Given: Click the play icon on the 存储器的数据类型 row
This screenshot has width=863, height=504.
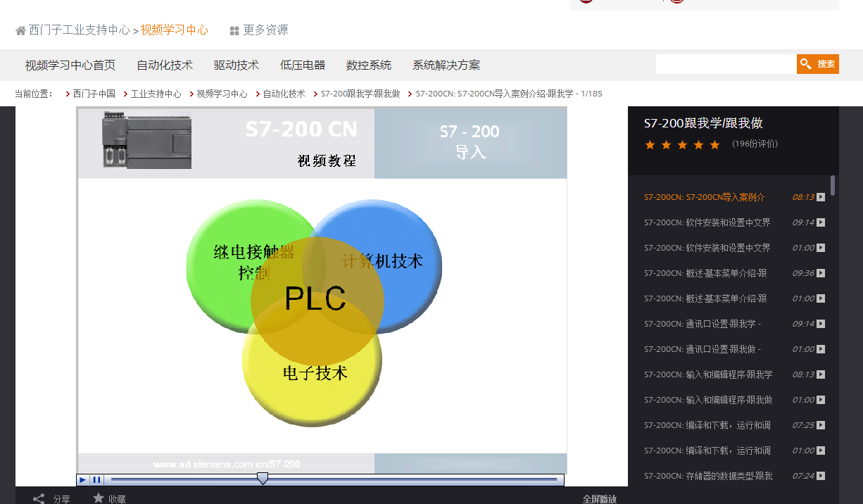Looking at the screenshot, I should tap(821, 476).
